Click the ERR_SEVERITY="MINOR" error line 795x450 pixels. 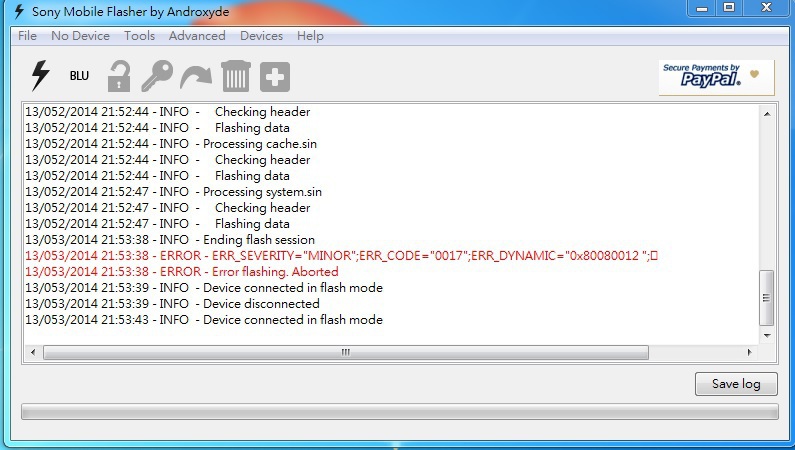tap(341, 256)
